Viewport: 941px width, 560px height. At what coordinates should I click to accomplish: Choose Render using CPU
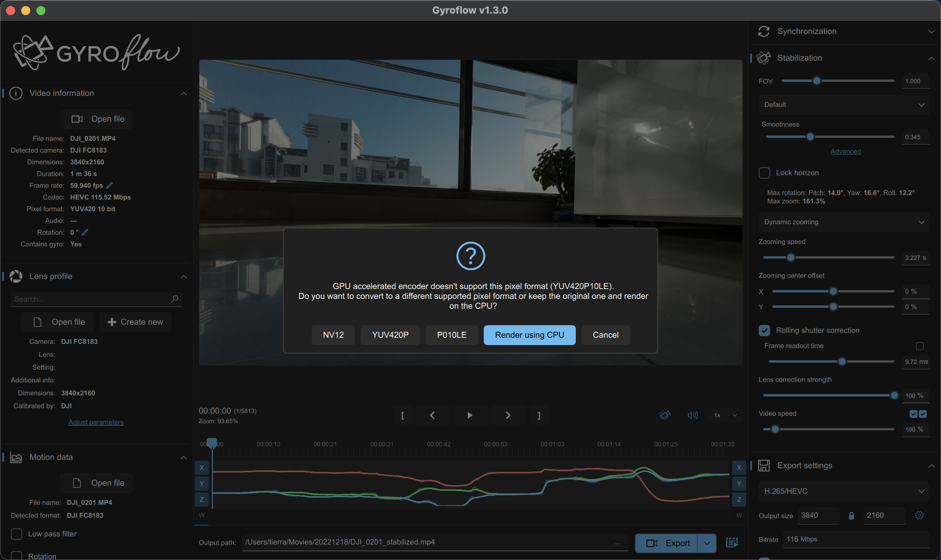[x=529, y=335]
